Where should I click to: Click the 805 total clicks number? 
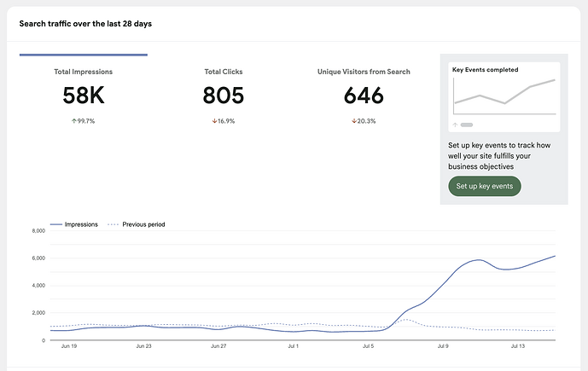pyautogui.click(x=223, y=96)
